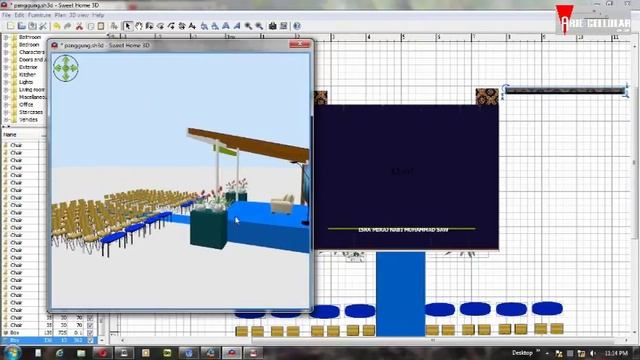This screenshot has height=360, width=640.
Task: Click the Create video icon
Action: tap(284, 26)
